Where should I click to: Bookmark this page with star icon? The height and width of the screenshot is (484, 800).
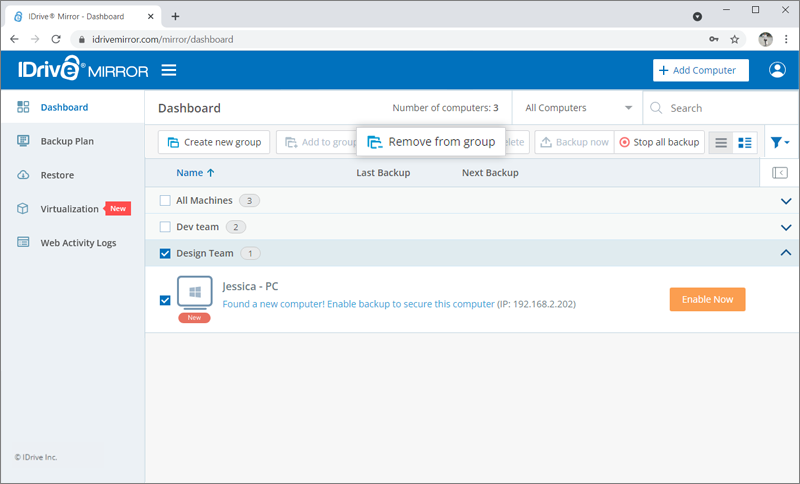734,40
